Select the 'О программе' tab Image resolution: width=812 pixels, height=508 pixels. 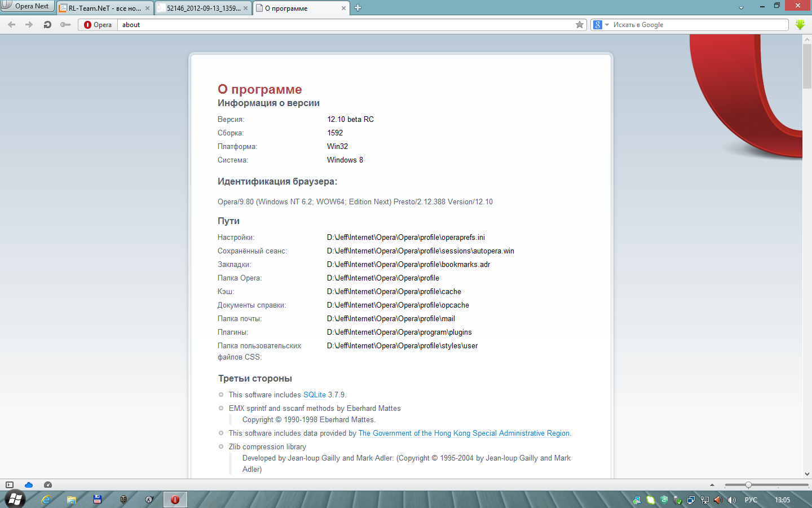(301, 8)
